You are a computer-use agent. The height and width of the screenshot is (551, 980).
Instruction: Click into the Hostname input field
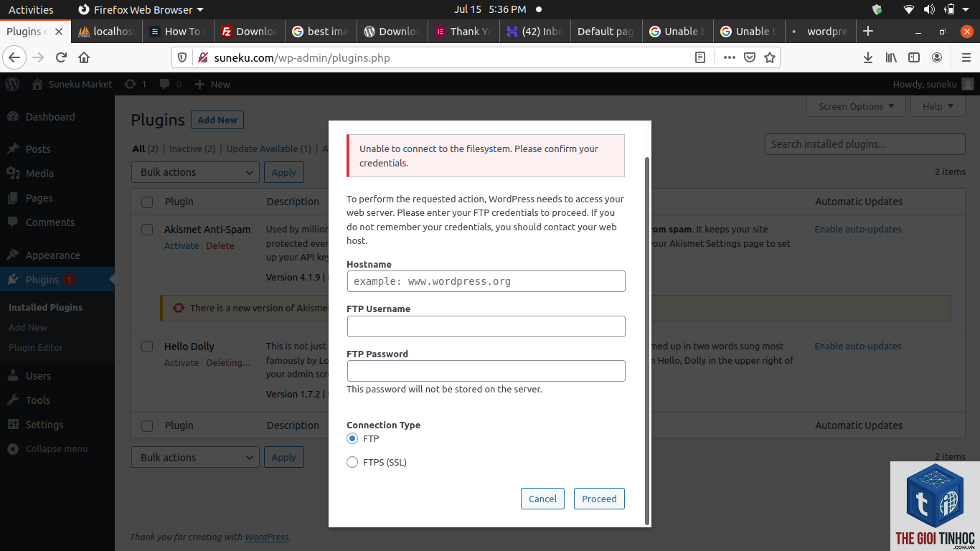(x=486, y=281)
